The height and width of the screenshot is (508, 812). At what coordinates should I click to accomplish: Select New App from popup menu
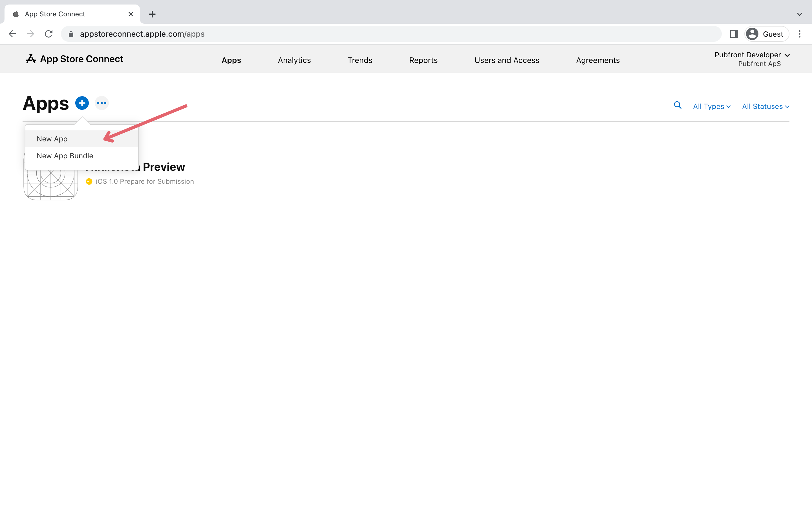coord(81,139)
